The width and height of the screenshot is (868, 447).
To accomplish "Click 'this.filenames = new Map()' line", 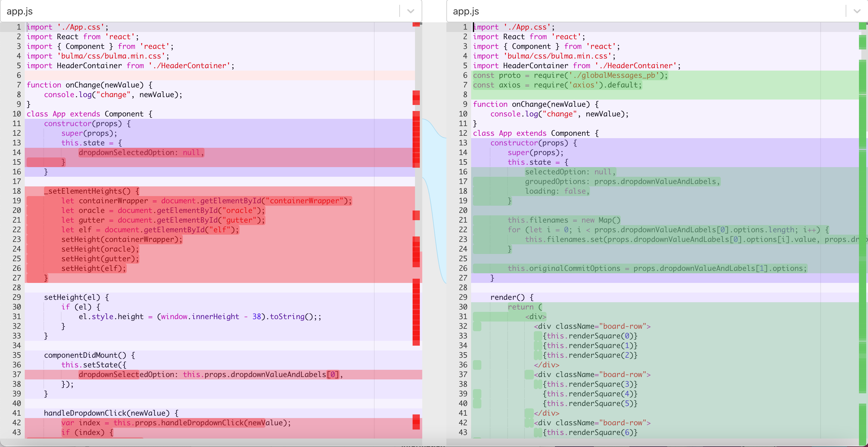I will point(564,220).
